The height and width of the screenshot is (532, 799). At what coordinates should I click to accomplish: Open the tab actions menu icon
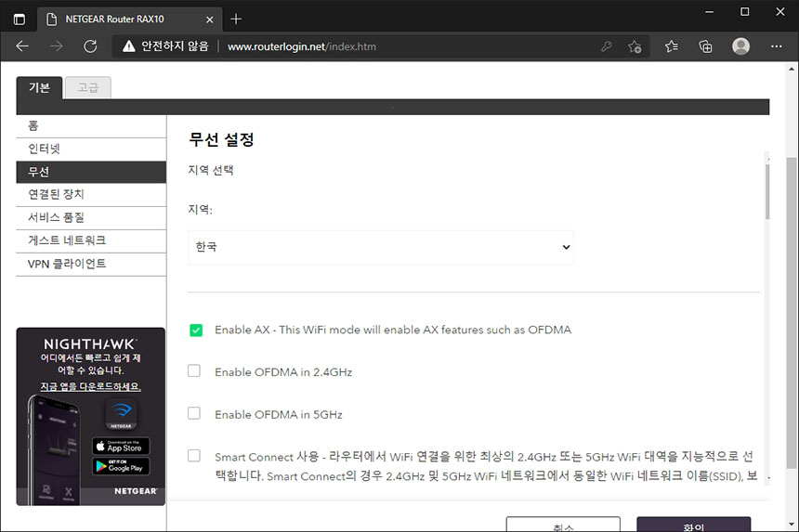click(19, 19)
